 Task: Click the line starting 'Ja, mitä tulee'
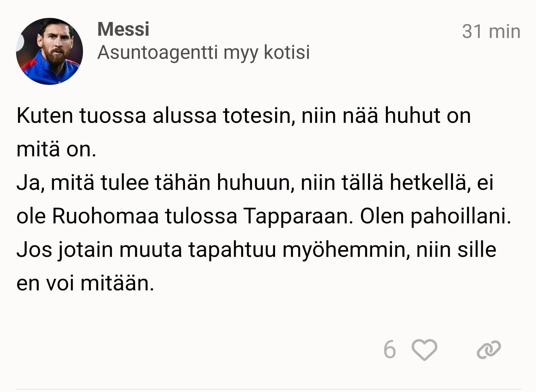255,182
